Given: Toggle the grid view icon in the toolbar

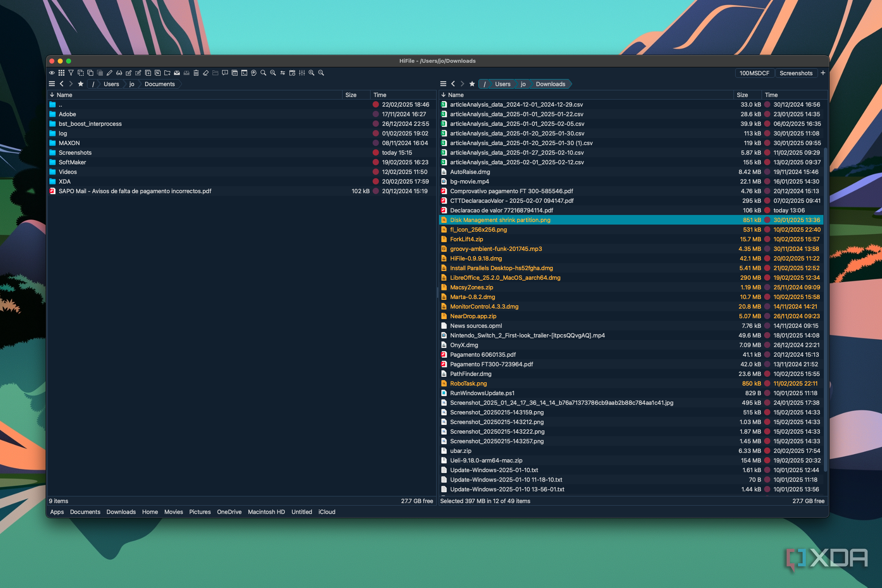Looking at the screenshot, I should 61,73.
